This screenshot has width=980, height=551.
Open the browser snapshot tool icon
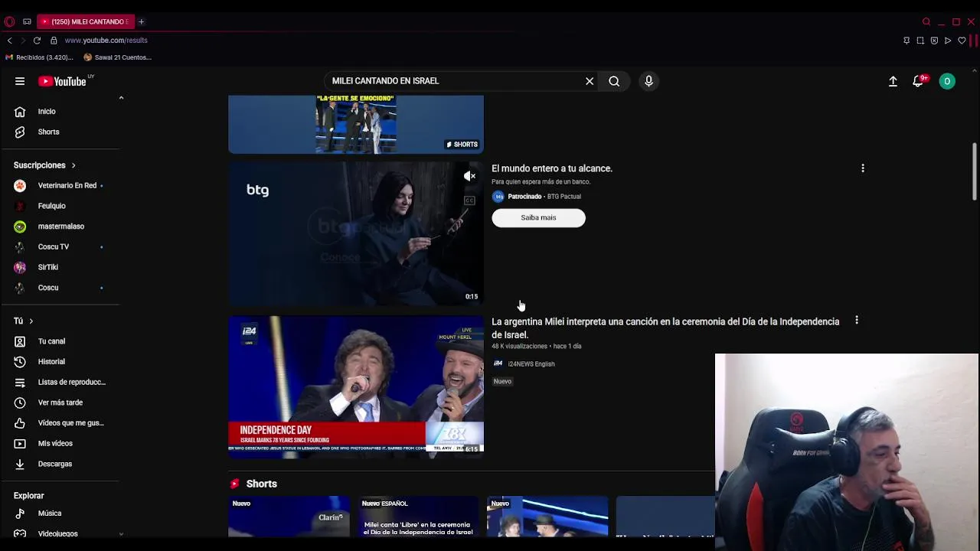[920, 41]
